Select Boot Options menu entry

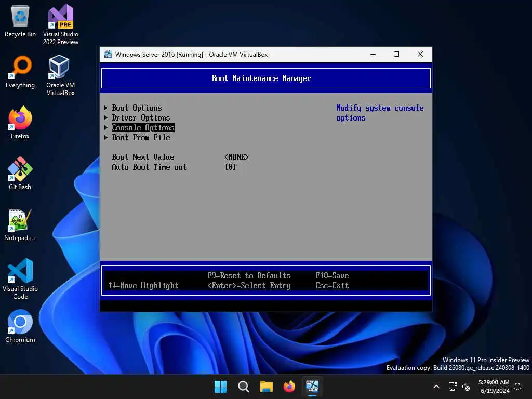[x=137, y=108]
